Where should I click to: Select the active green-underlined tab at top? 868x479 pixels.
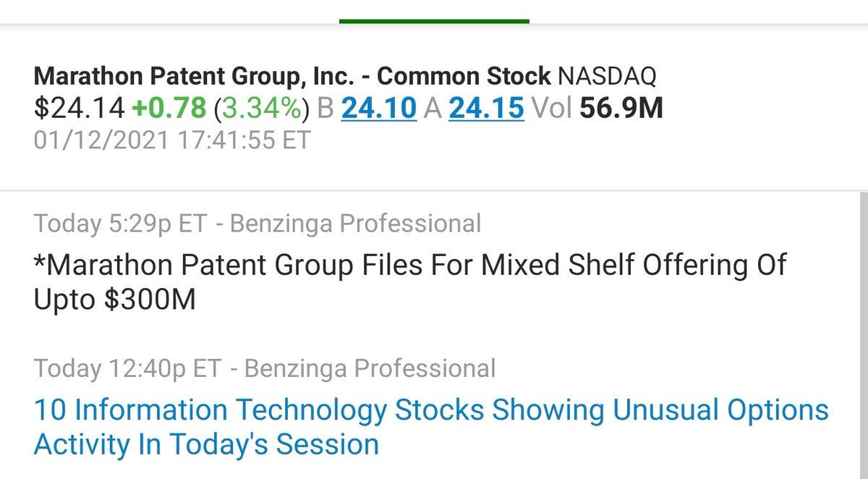pyautogui.click(x=434, y=20)
